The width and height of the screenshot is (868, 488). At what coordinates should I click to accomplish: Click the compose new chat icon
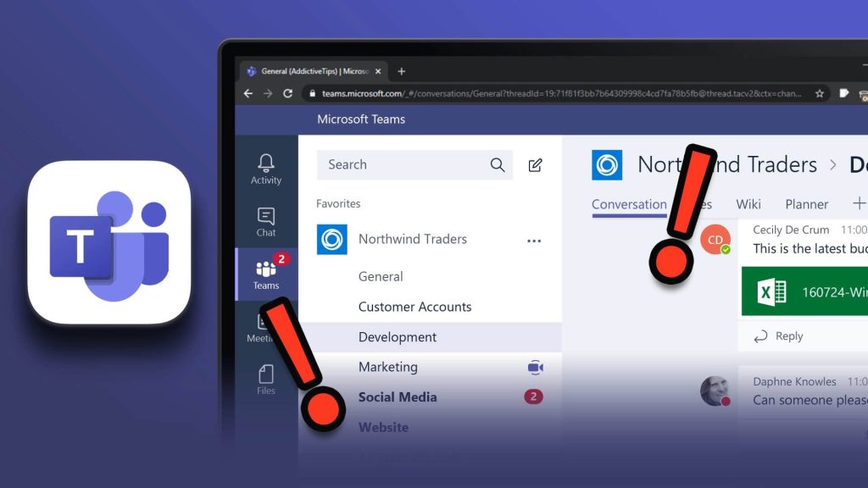tap(535, 165)
